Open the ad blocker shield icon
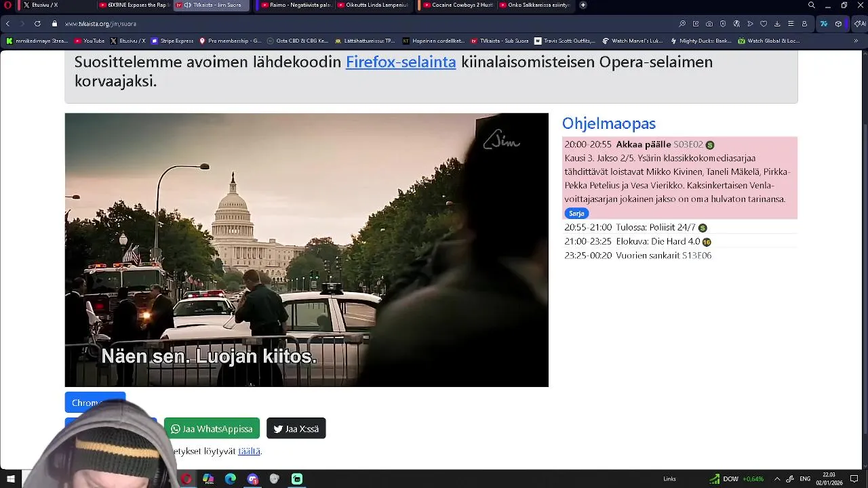This screenshot has height=488, width=868. (723, 24)
